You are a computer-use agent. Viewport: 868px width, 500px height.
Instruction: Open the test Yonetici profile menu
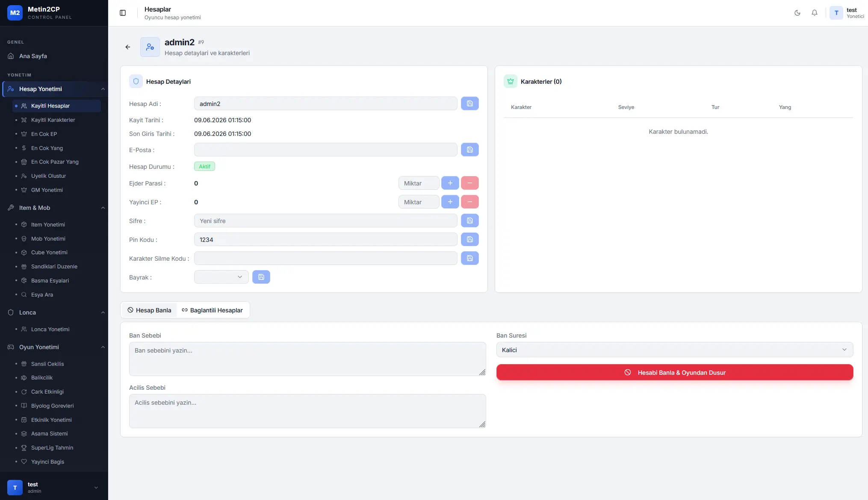(x=847, y=13)
